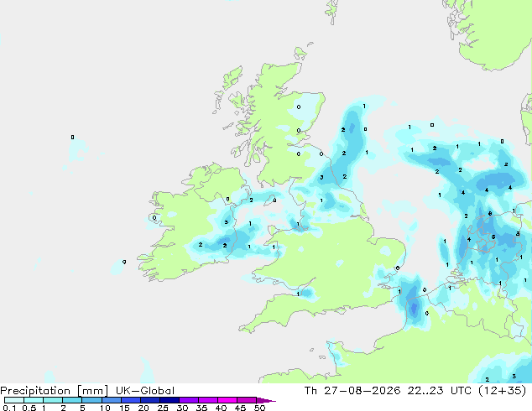Viewport: 532px width, 411px height.
Task: Select the 20–25 mm legend swatch
Action: pos(149,400)
